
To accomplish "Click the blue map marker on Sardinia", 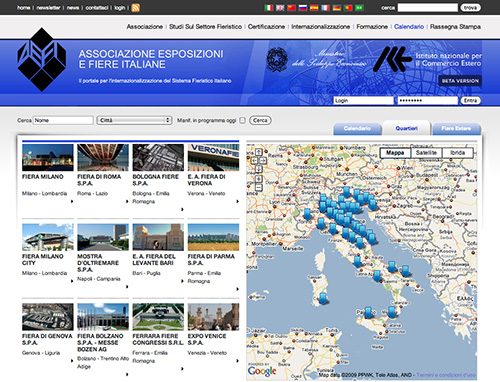I will 323,298.
